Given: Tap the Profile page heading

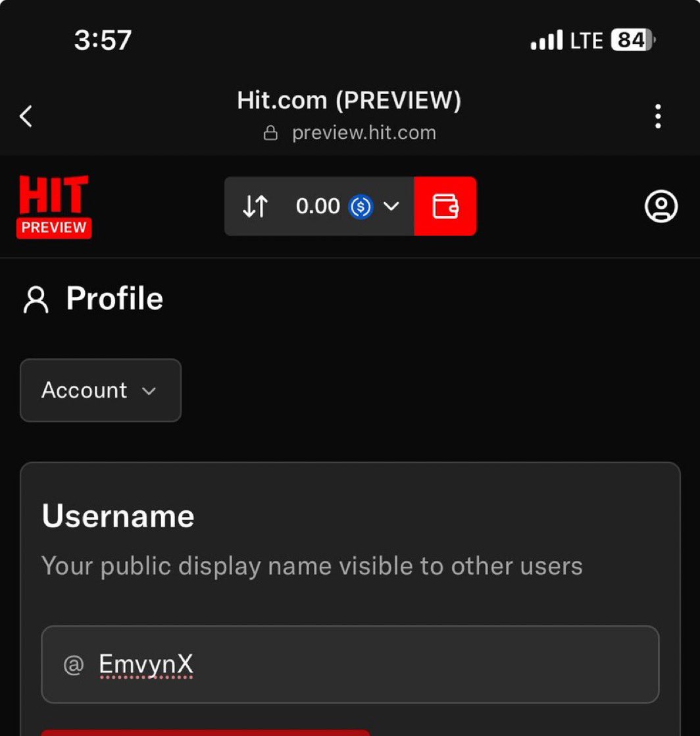Looking at the screenshot, I should point(114,298).
